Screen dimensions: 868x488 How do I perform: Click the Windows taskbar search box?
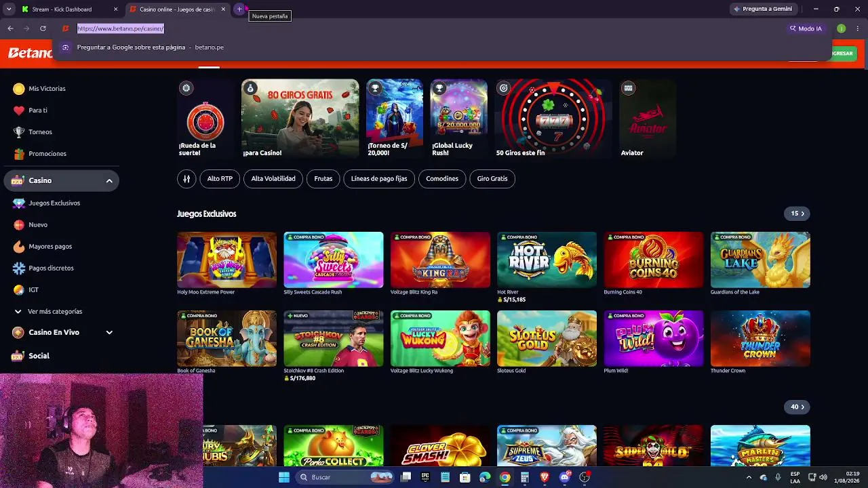pyautogui.click(x=344, y=477)
